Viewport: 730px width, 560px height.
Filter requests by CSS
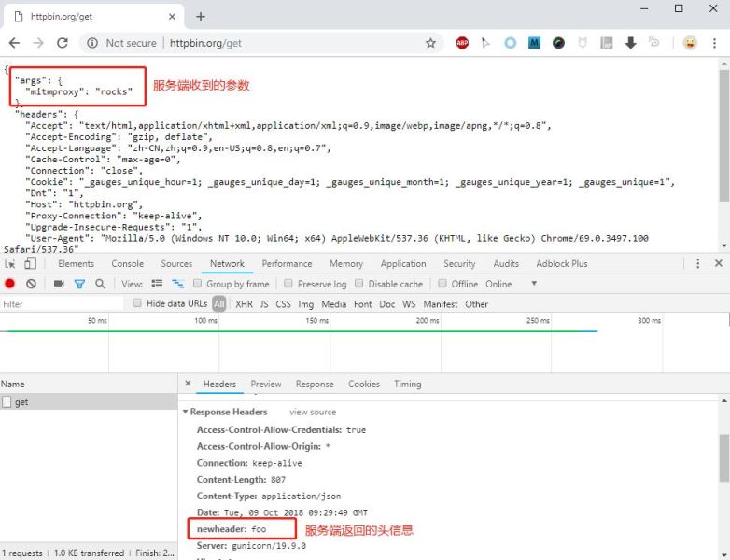click(x=283, y=304)
